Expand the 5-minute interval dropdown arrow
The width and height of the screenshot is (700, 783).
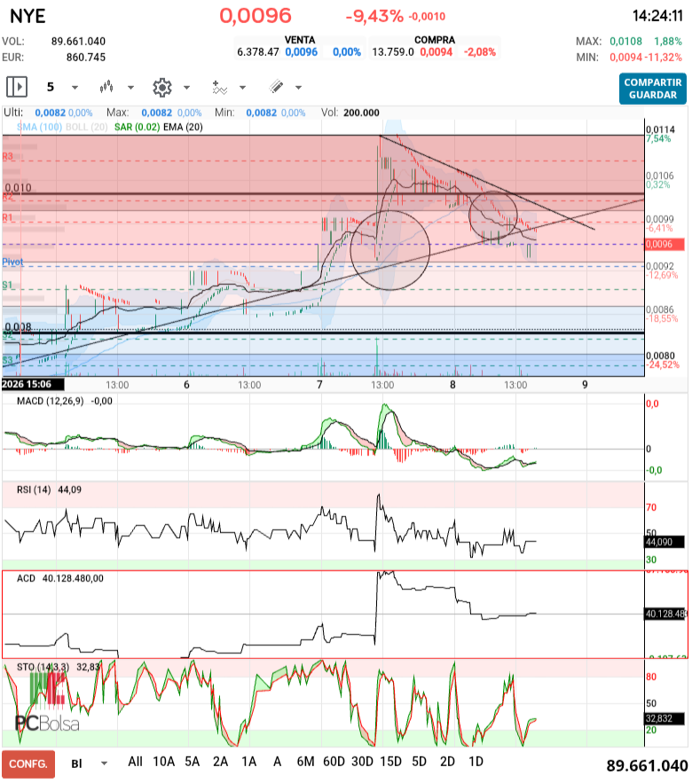[x=75, y=88]
